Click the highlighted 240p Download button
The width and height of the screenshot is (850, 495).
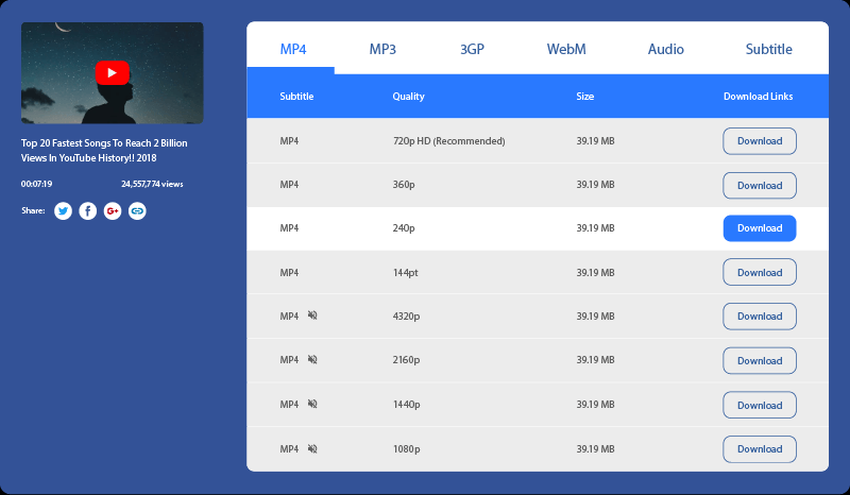point(759,228)
